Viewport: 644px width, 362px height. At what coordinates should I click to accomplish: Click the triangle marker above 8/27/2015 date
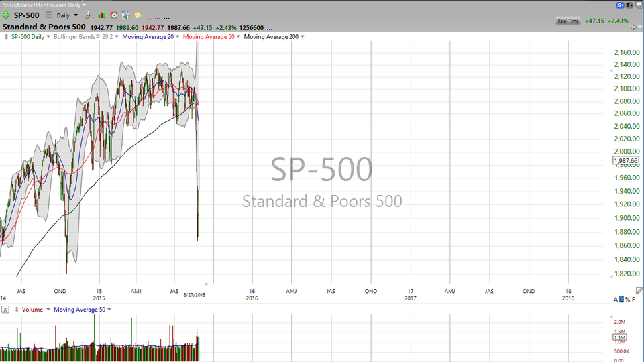[x=206, y=284]
